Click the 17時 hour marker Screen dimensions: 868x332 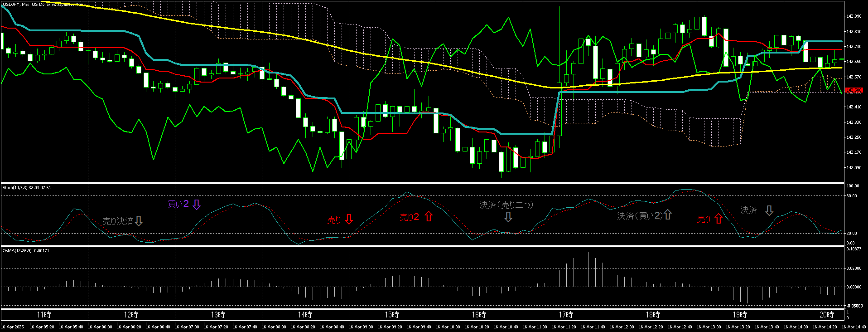(566, 315)
